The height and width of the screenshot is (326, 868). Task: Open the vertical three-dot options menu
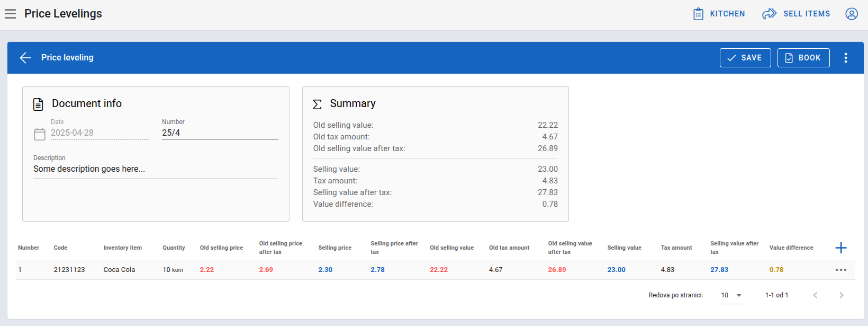tap(846, 58)
